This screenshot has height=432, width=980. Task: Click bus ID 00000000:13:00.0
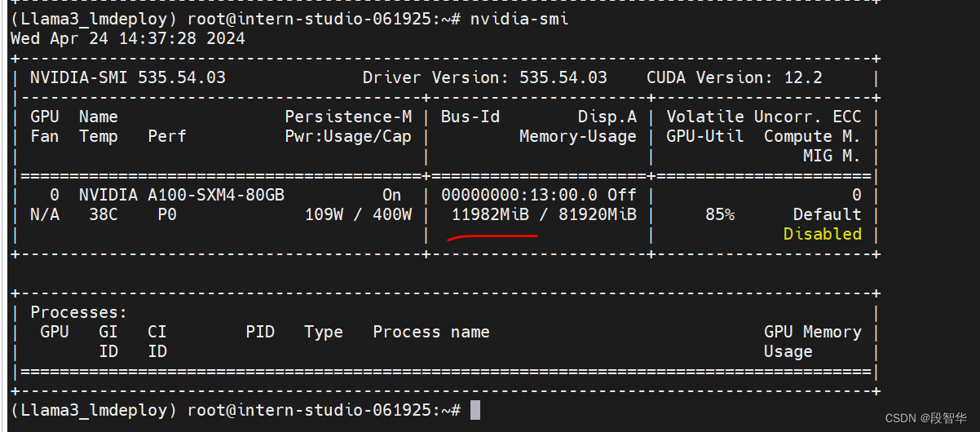pyautogui.click(x=519, y=195)
